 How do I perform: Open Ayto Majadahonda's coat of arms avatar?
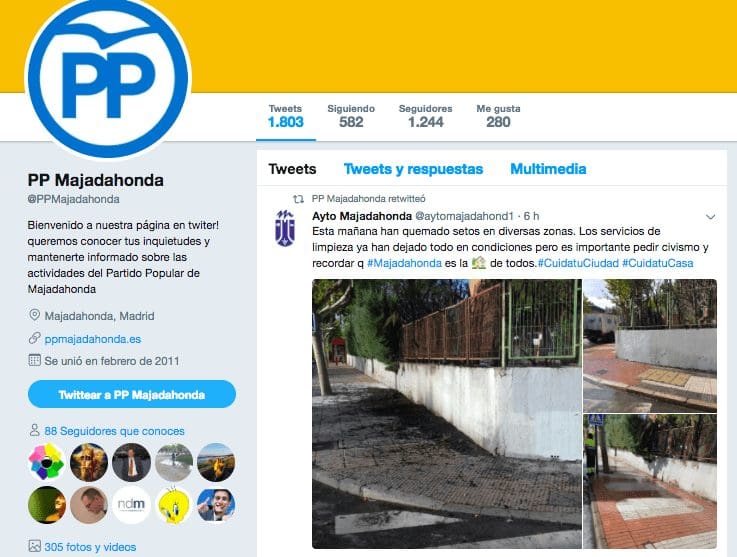click(x=285, y=228)
